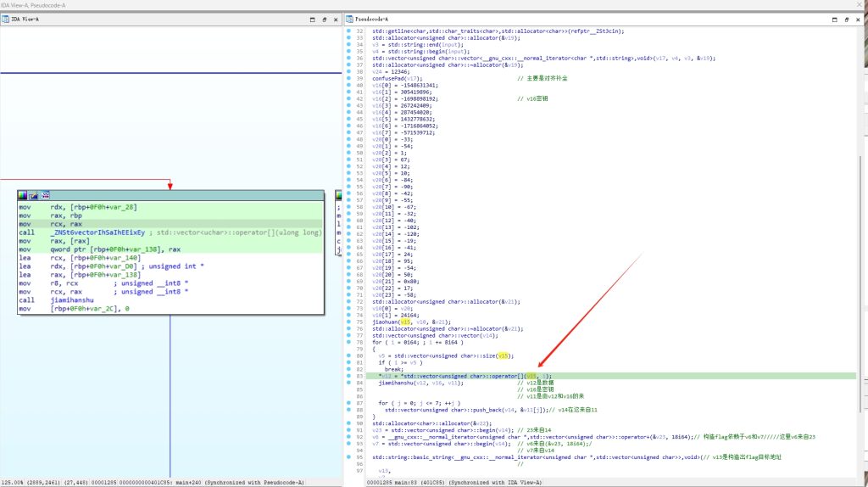
Task: Switch to the IDA View-A tab
Action: pos(25,20)
